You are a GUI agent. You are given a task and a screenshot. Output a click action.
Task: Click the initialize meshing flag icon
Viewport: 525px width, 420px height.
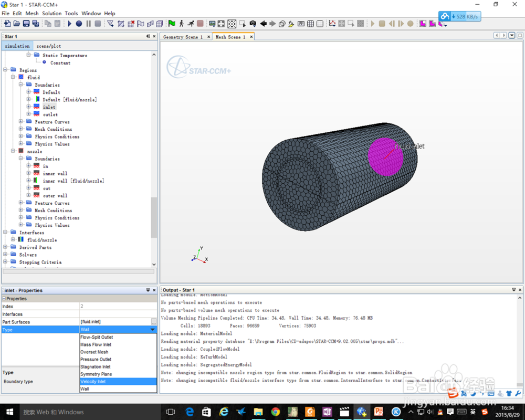[x=141, y=24]
